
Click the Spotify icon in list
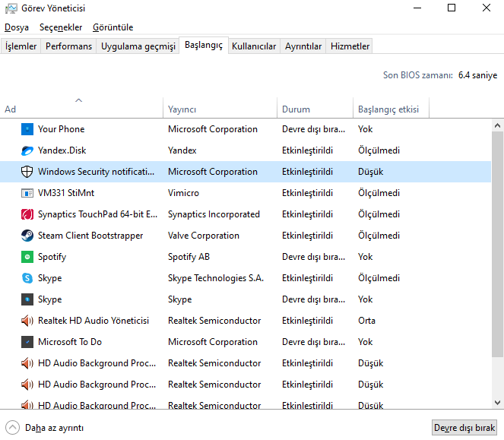pos(27,257)
